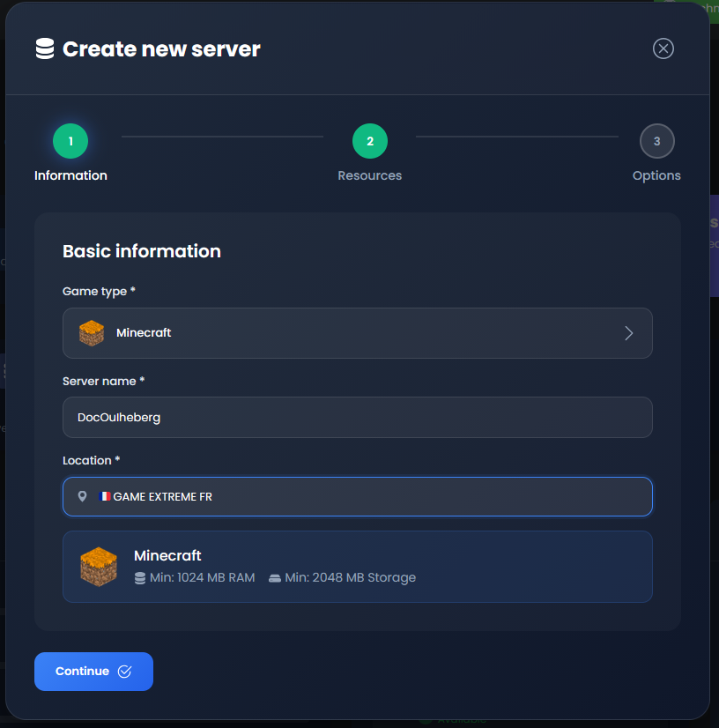This screenshot has width=719, height=728.
Task: Click the French flag icon in Location
Action: (105, 496)
